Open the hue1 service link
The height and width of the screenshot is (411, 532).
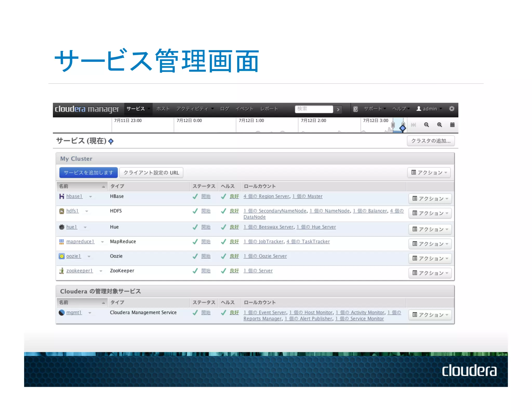pos(71,227)
